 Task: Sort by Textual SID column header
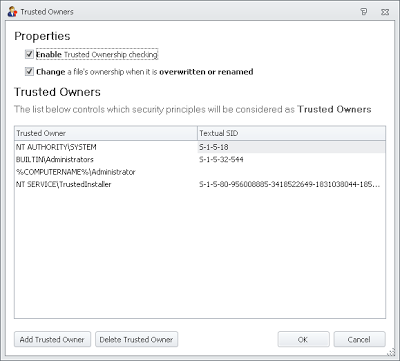point(292,133)
